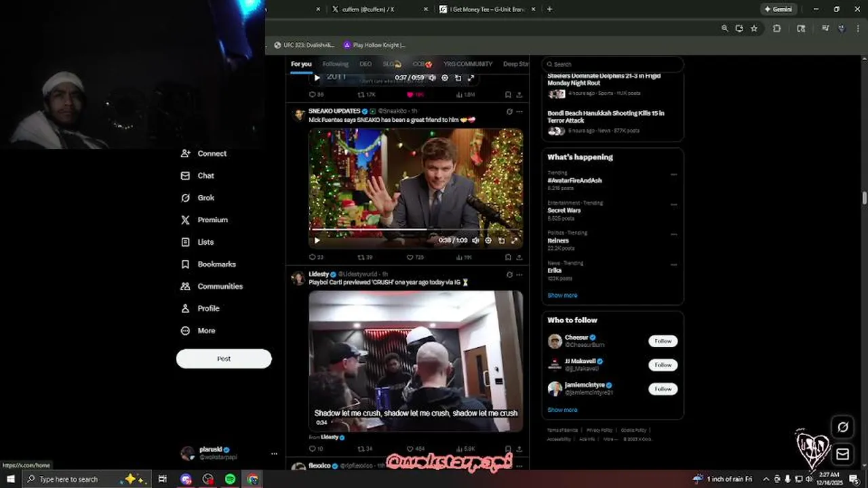Follow JJ Makaveli

click(663, 365)
